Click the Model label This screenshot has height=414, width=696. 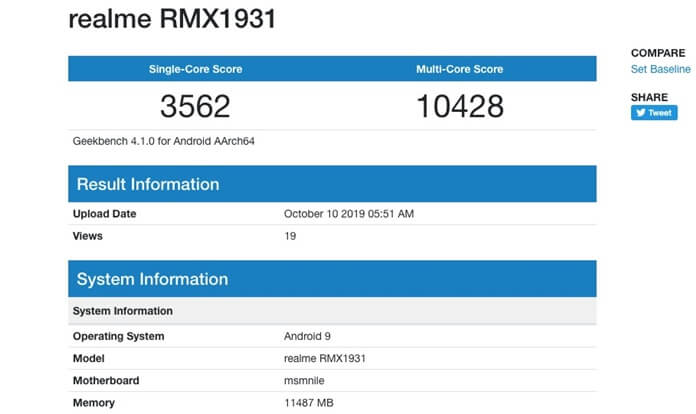pyautogui.click(x=89, y=358)
